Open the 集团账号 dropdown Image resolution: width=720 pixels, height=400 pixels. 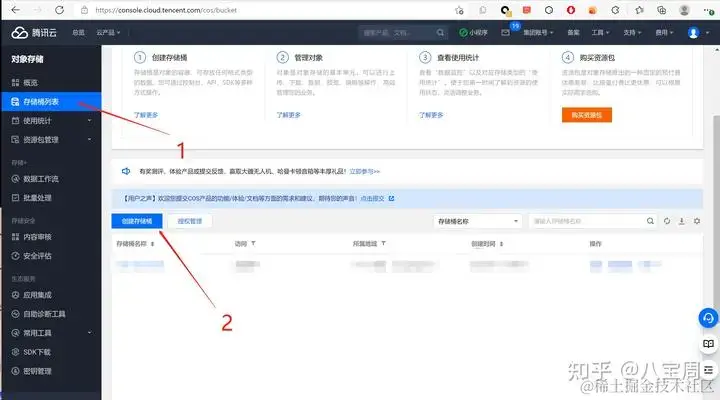click(538, 33)
